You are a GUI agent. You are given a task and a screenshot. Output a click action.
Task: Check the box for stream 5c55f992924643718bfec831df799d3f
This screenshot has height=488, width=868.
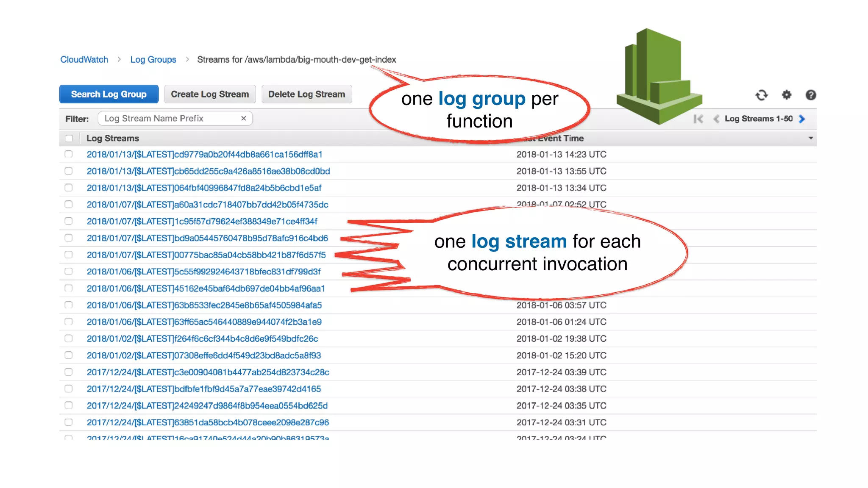[69, 271]
